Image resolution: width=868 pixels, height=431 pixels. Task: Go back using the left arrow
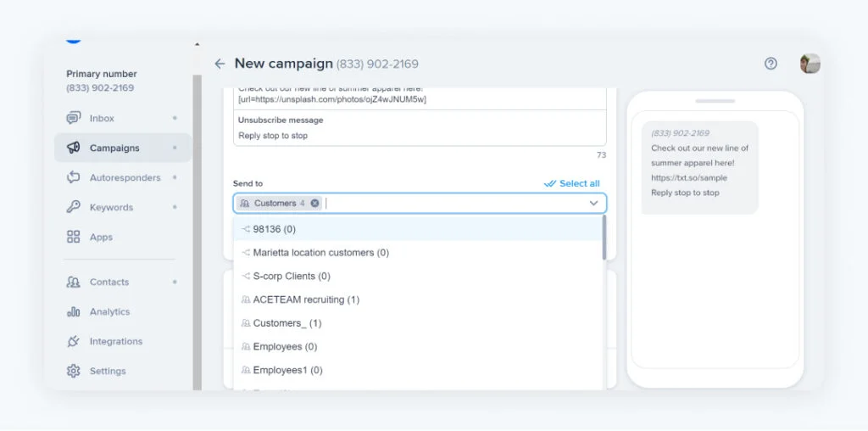point(220,64)
